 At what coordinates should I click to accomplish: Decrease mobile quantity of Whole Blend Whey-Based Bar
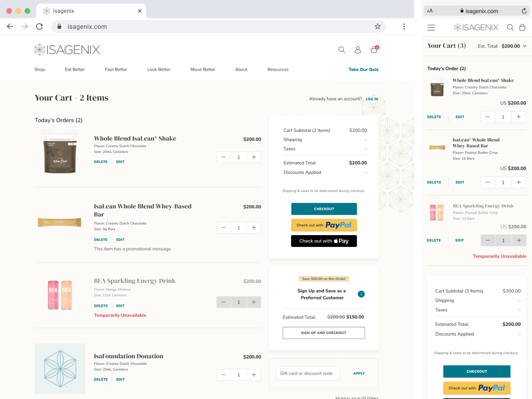(x=488, y=182)
